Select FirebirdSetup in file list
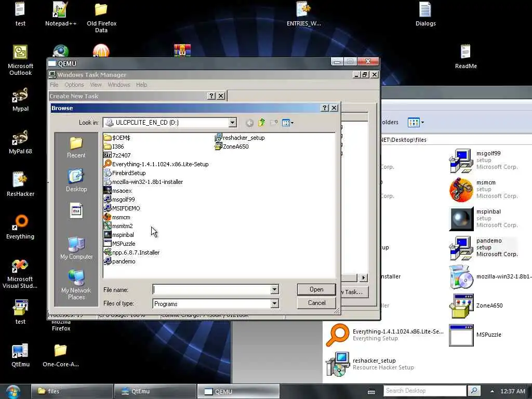Image resolution: width=532 pixels, height=399 pixels. [125, 172]
